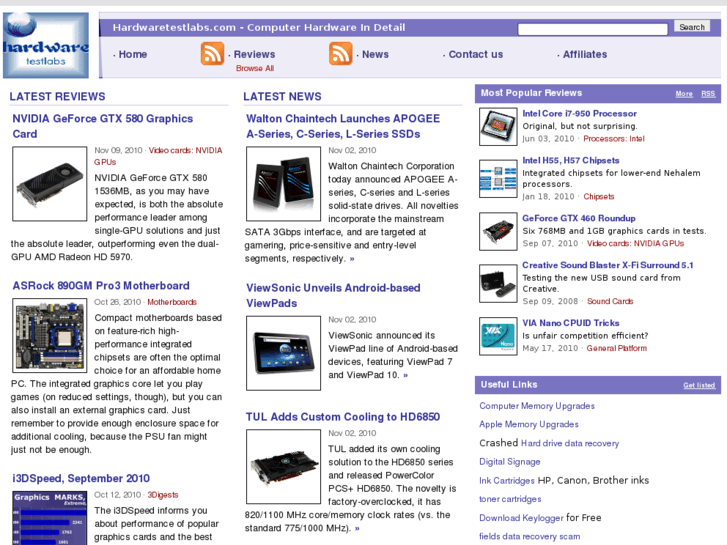Image resolution: width=727 pixels, height=545 pixels.
Task: Click the Reviews RSS feed icon
Action: pyautogui.click(x=212, y=54)
